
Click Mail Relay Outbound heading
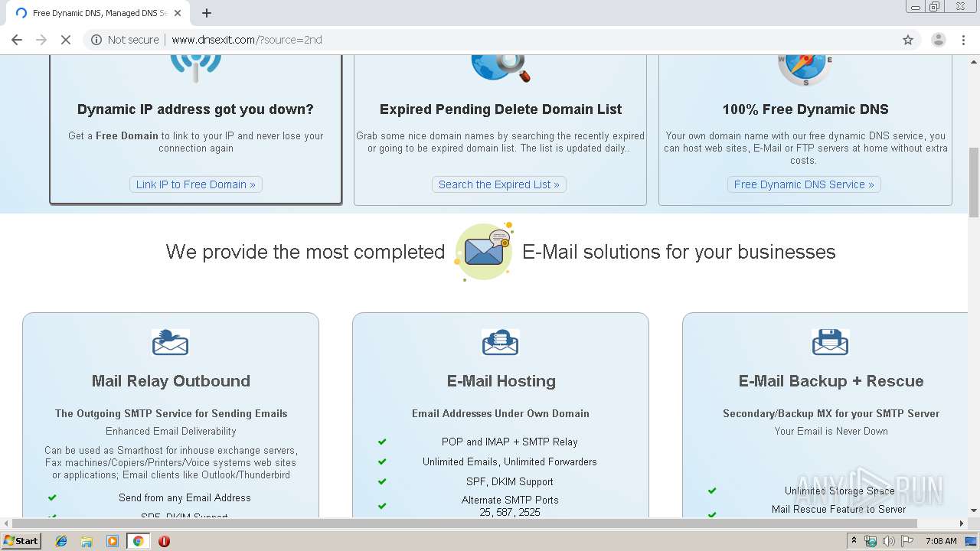tap(171, 381)
